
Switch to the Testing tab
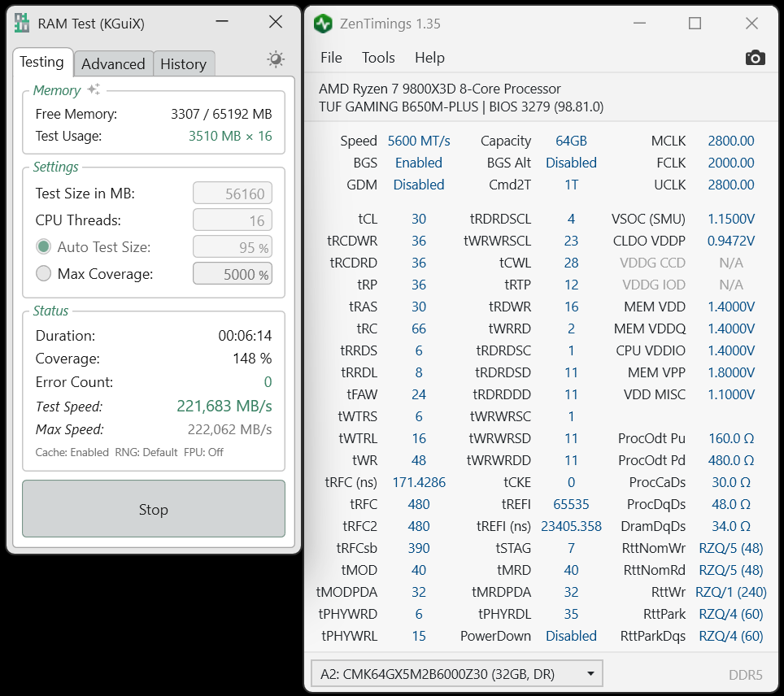tap(41, 62)
